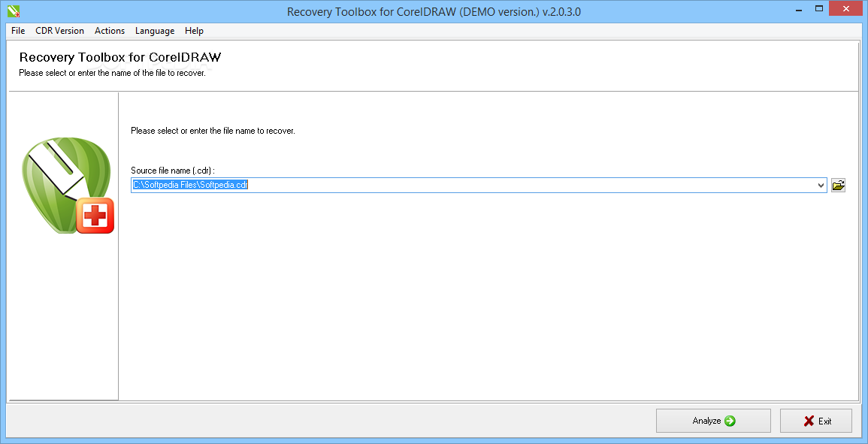This screenshot has height=444, width=868.
Task: Open the CDR Version menu
Action: click(x=60, y=31)
